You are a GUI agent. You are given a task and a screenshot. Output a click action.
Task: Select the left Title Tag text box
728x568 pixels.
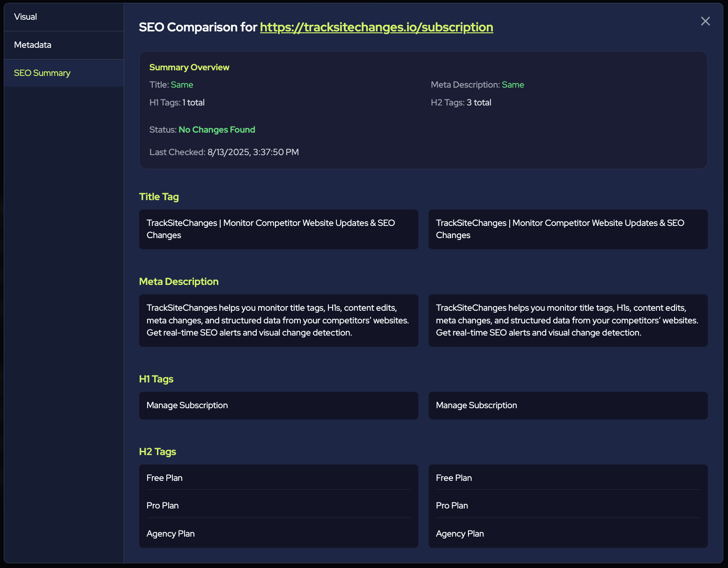coord(279,229)
